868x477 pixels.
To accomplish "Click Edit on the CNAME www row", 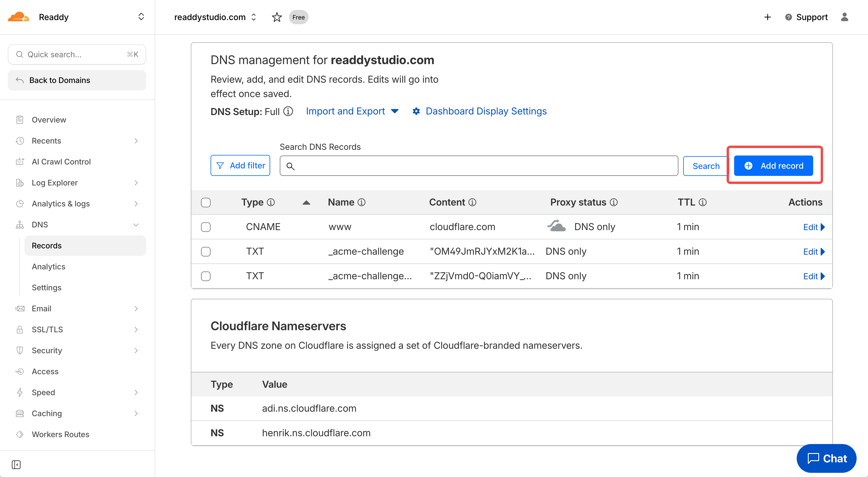I will 813,227.
